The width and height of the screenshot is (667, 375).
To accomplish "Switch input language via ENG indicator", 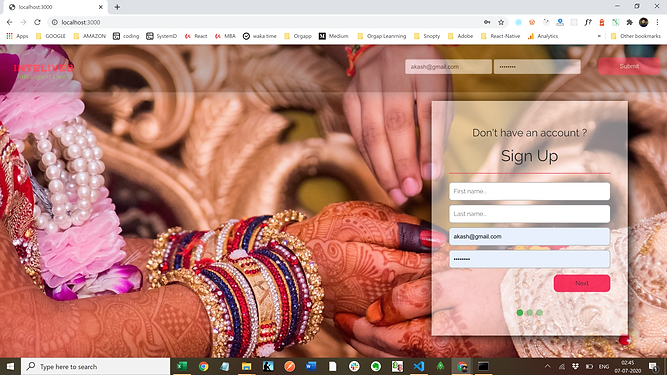I will 604,366.
